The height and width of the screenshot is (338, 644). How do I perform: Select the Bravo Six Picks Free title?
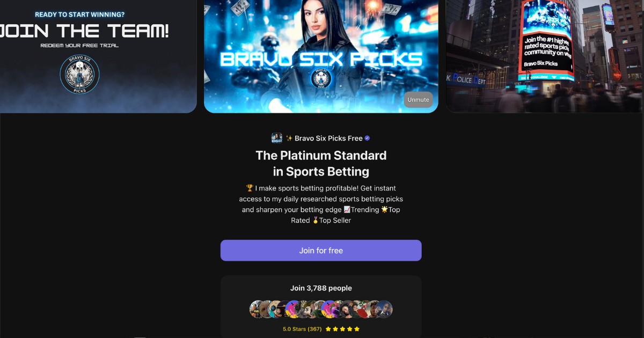[328, 138]
